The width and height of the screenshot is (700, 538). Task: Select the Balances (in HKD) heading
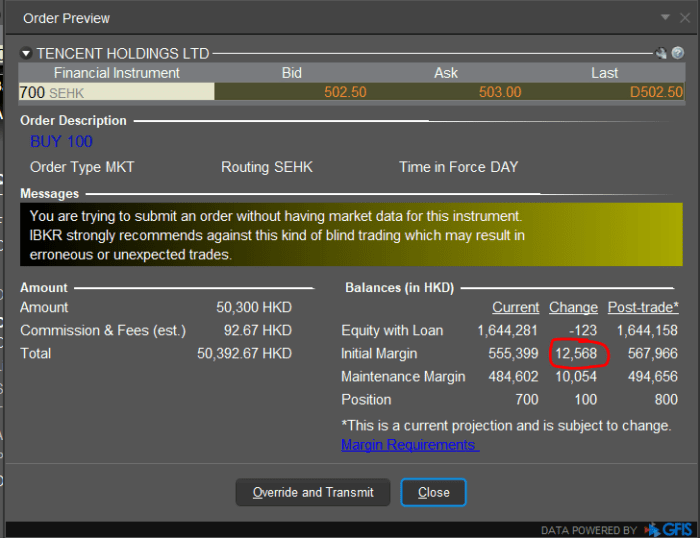pyautogui.click(x=400, y=288)
